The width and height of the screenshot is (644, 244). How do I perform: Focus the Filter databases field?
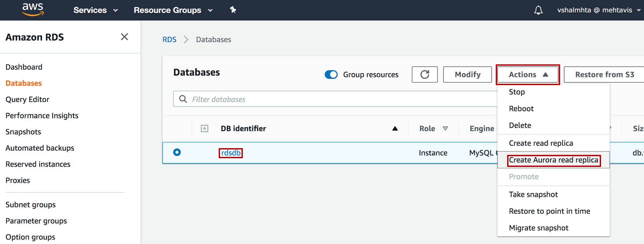coord(335,99)
